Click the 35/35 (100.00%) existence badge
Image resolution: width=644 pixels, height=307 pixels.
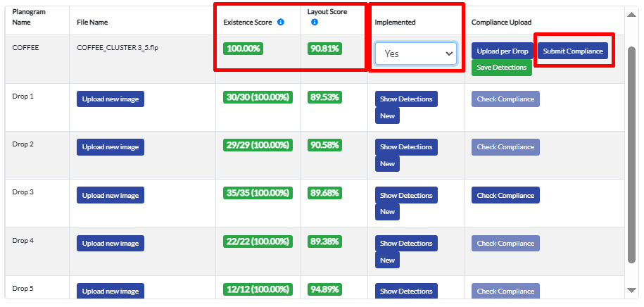point(256,193)
